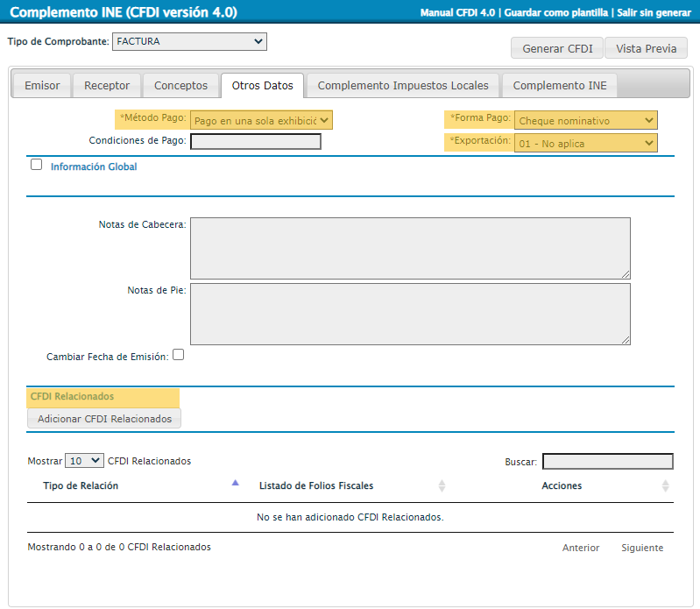Click the Anterior pagination link
The image size is (700, 609).
click(580, 548)
